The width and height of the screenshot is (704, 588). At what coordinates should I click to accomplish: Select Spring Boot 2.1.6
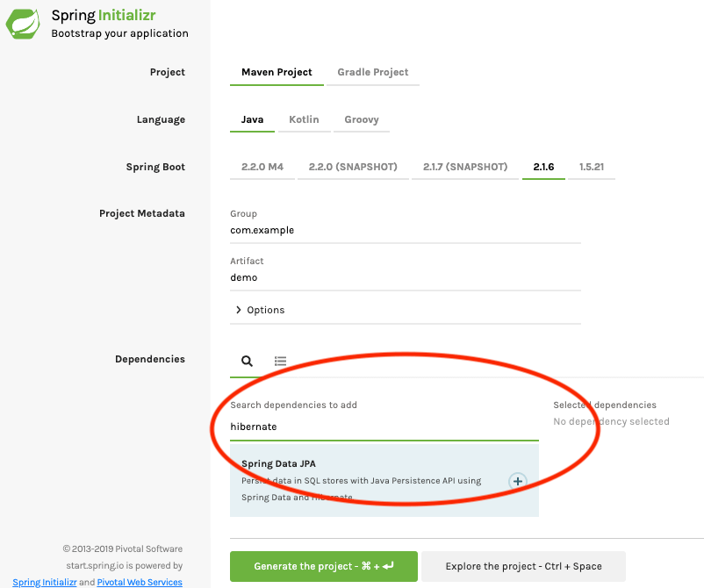[543, 167]
